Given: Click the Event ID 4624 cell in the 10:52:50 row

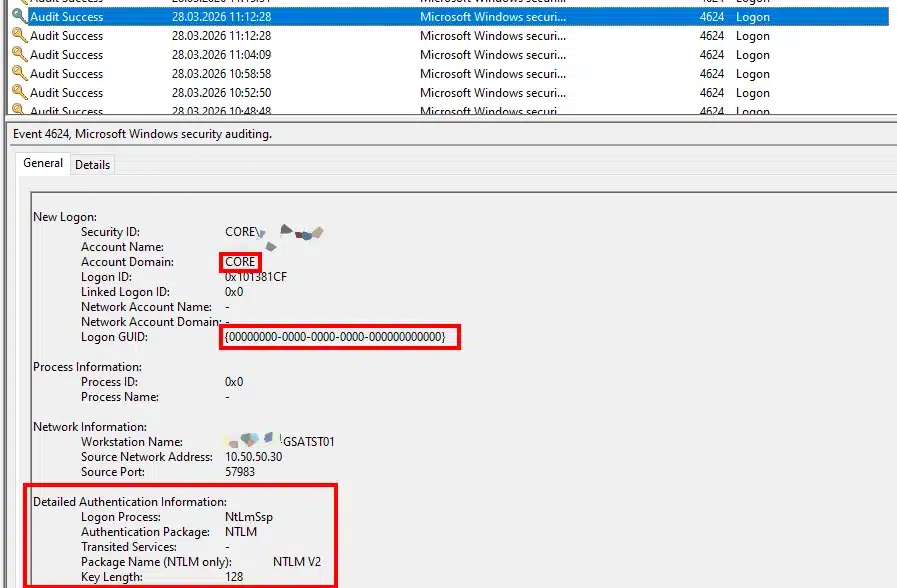Looking at the screenshot, I should [x=711, y=93].
